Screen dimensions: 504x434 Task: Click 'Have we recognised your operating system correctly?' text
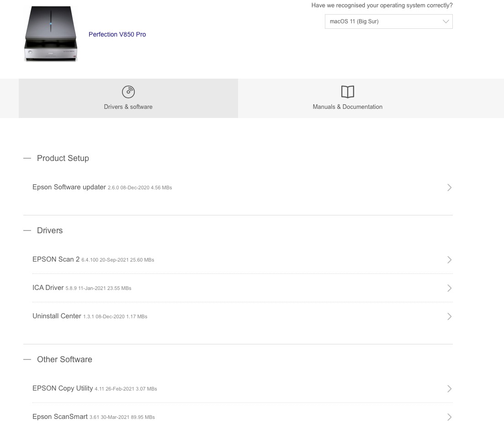click(382, 5)
